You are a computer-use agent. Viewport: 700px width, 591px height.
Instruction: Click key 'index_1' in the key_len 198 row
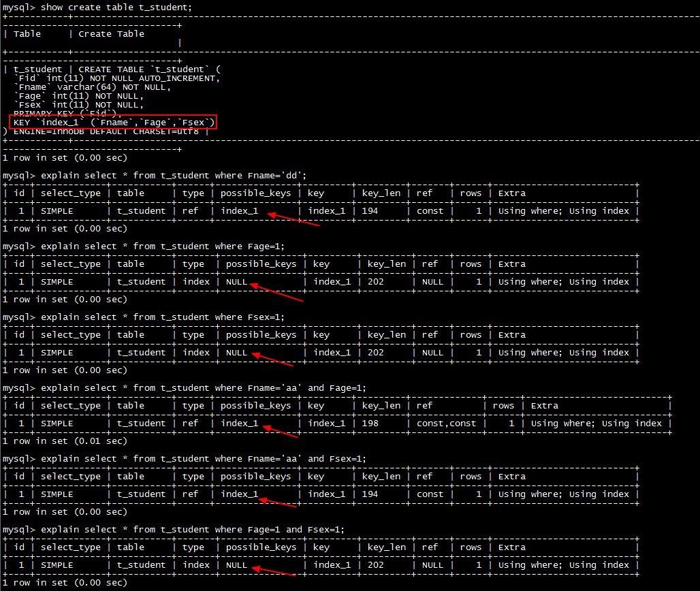point(327,423)
